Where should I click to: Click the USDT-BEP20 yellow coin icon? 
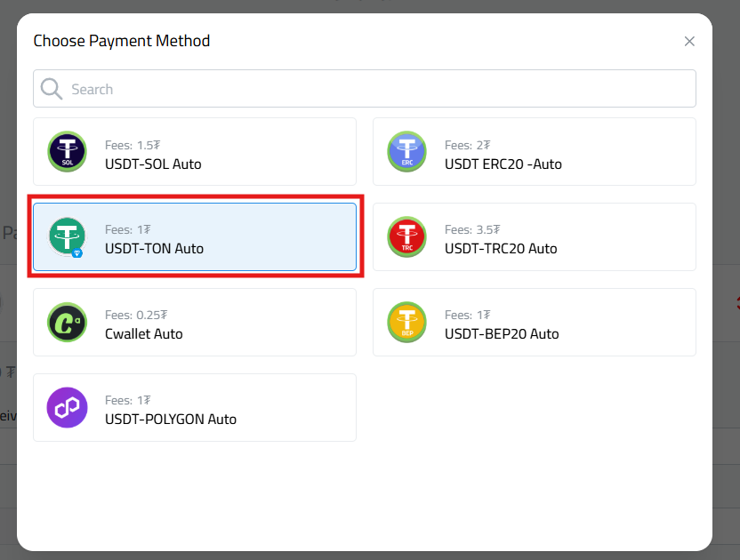(406, 323)
